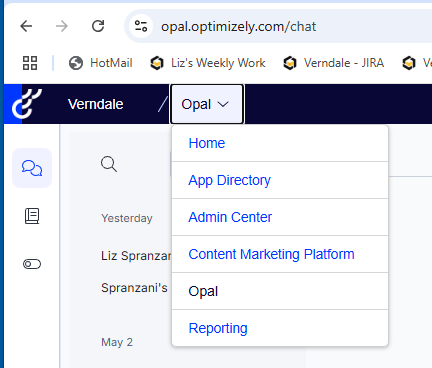Screen dimensions: 432x368
Task: Open the apps grid icon in bookmarks bar
Action: pos(30,63)
